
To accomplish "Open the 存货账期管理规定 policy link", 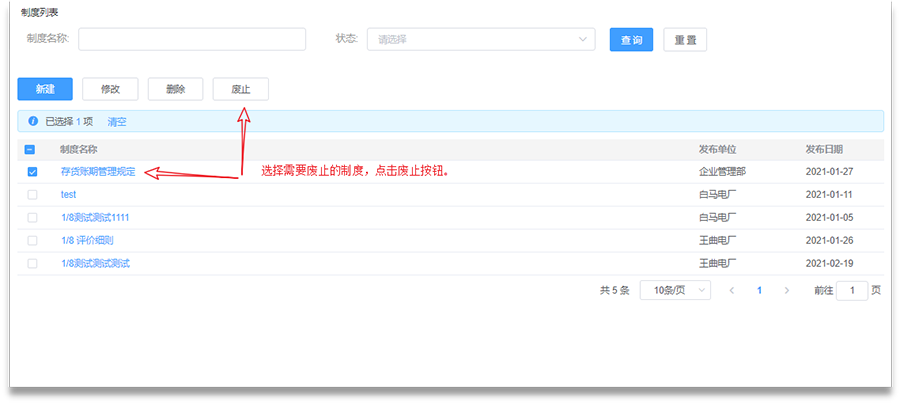I will click(98, 172).
